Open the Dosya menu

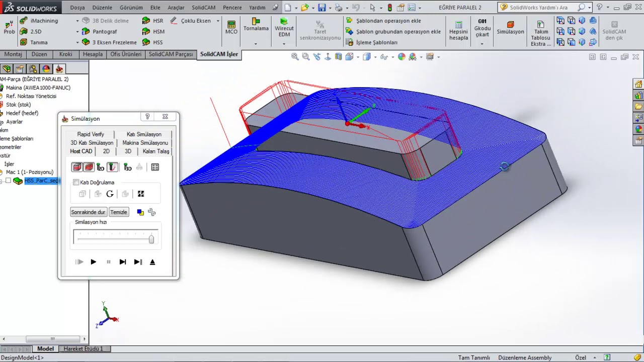click(77, 8)
